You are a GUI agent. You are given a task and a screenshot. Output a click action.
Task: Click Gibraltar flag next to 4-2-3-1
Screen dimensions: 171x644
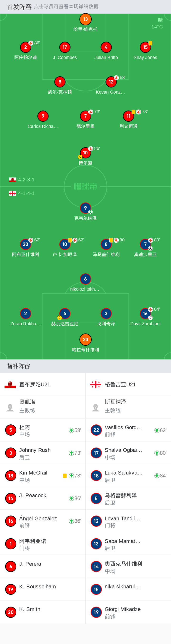13,180
